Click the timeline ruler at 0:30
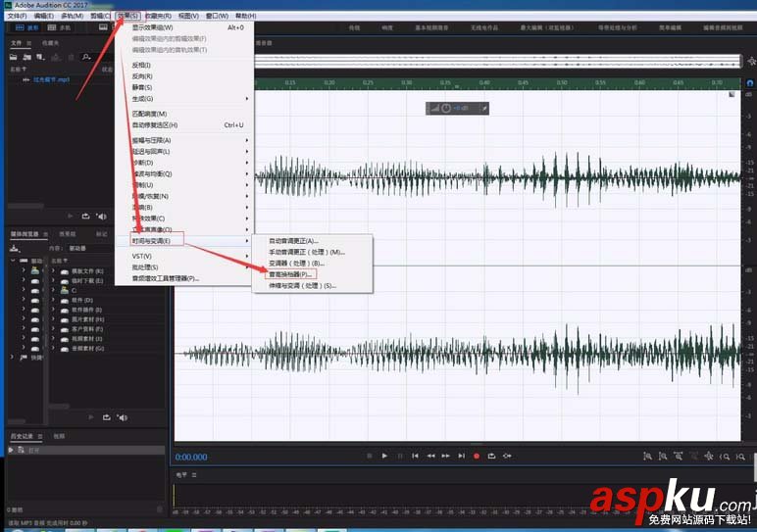The width and height of the screenshot is (757, 532). click(x=407, y=83)
